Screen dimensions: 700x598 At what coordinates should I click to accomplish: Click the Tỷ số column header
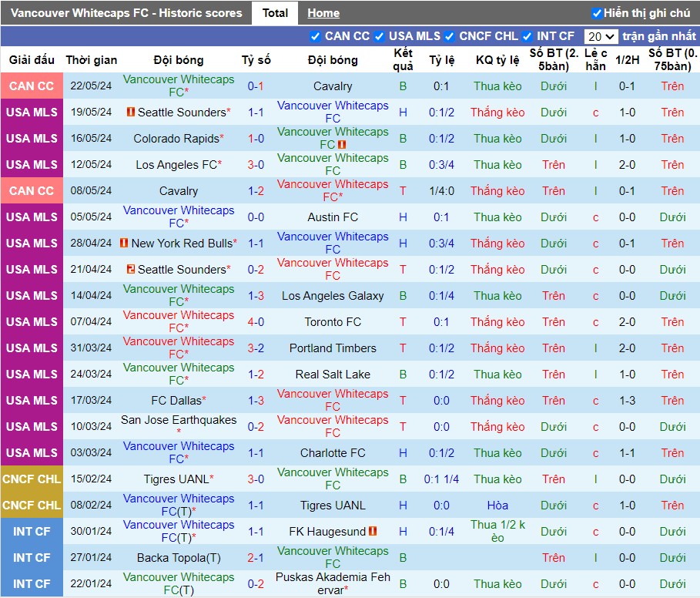point(256,60)
